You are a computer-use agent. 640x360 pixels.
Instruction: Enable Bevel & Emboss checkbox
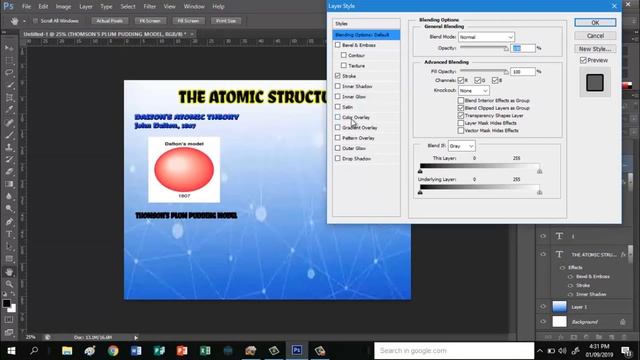338,45
